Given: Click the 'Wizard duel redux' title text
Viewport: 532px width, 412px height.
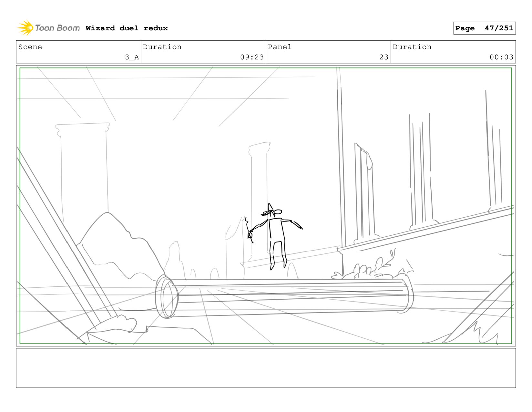Looking at the screenshot, I should point(127,28).
